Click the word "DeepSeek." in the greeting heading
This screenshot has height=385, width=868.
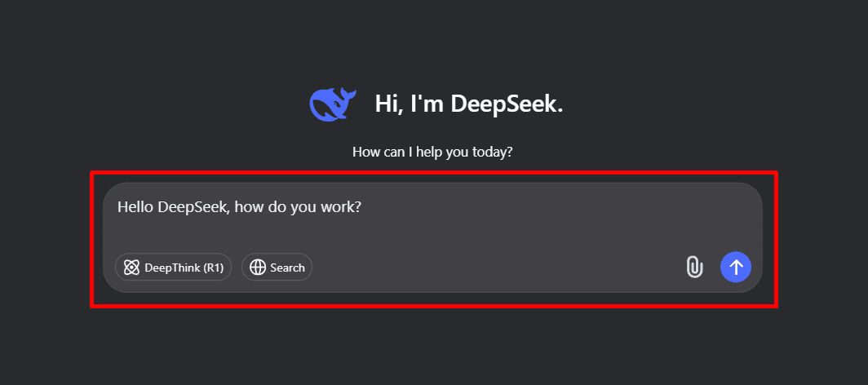click(507, 104)
